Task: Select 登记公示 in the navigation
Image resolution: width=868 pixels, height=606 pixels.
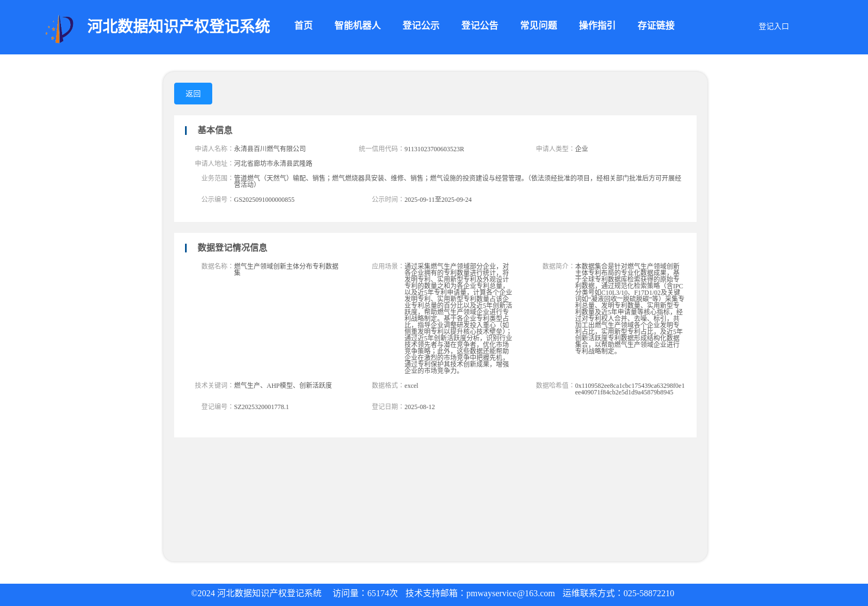Action: (421, 26)
